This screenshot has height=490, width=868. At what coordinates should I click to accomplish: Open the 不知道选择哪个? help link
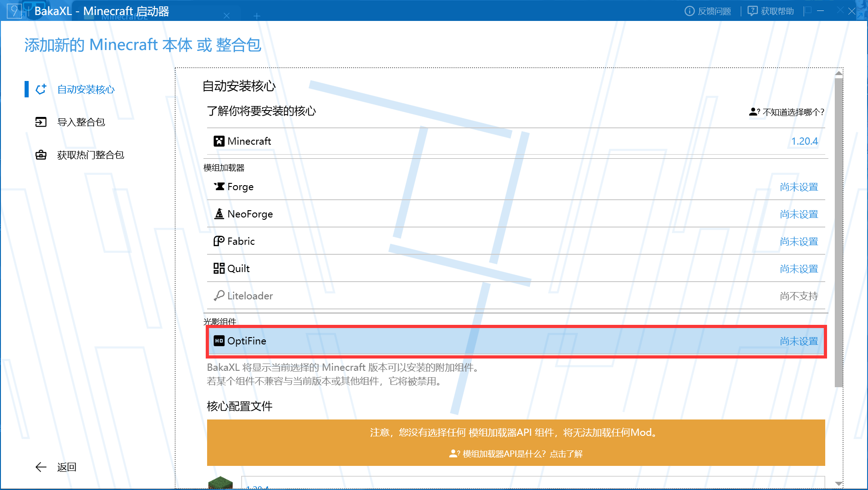787,112
